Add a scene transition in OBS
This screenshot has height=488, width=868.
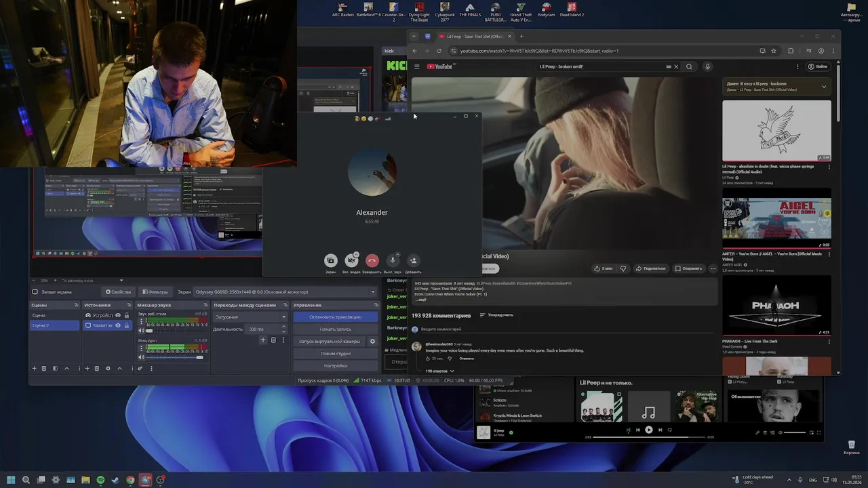[263, 340]
